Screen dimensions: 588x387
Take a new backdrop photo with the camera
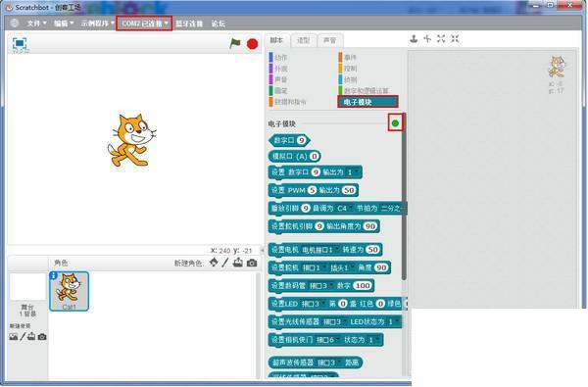pyautogui.click(x=42, y=337)
